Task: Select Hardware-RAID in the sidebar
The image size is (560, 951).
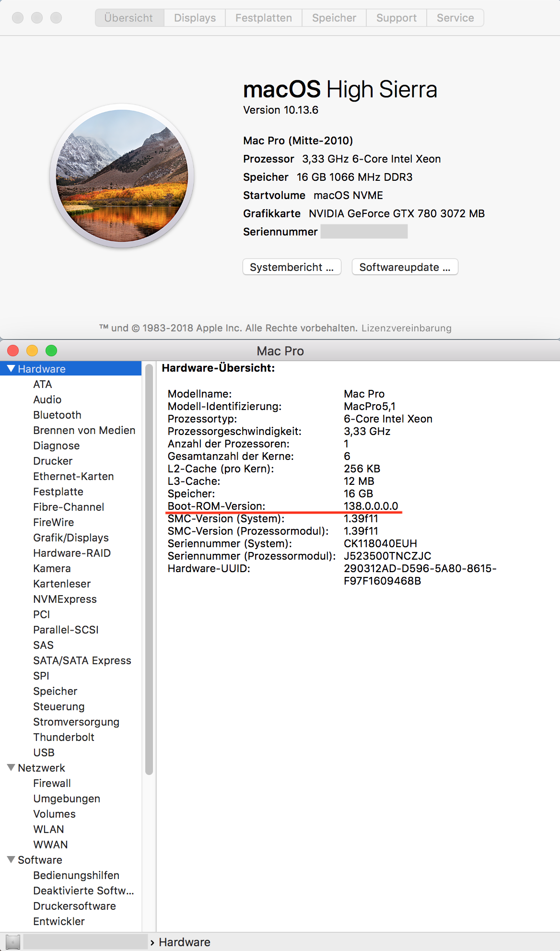Action: click(x=72, y=553)
